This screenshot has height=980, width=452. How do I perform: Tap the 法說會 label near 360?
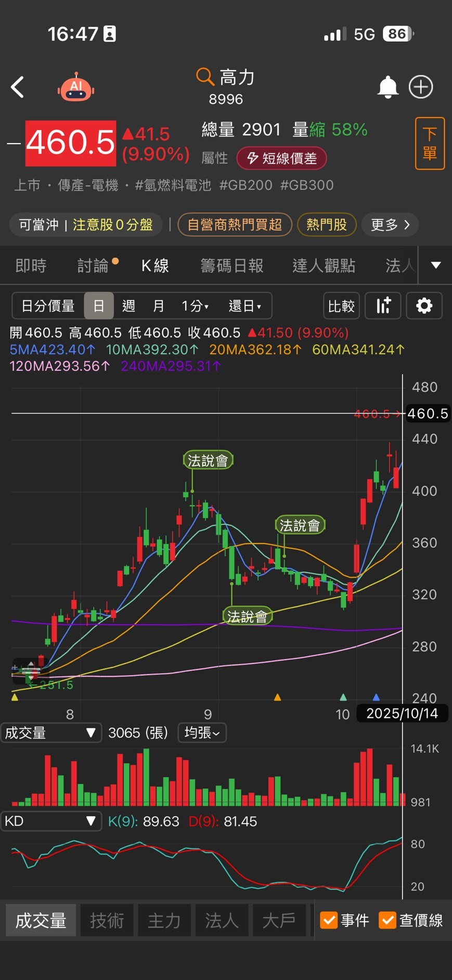[x=300, y=525]
